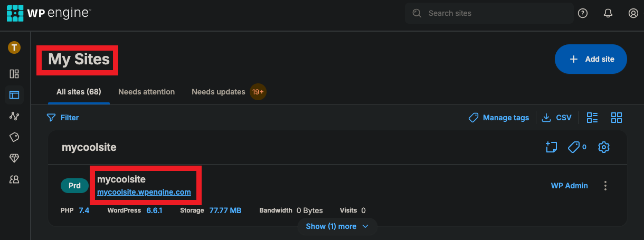
Task: Click the 19+ updates badge
Action: point(258,92)
